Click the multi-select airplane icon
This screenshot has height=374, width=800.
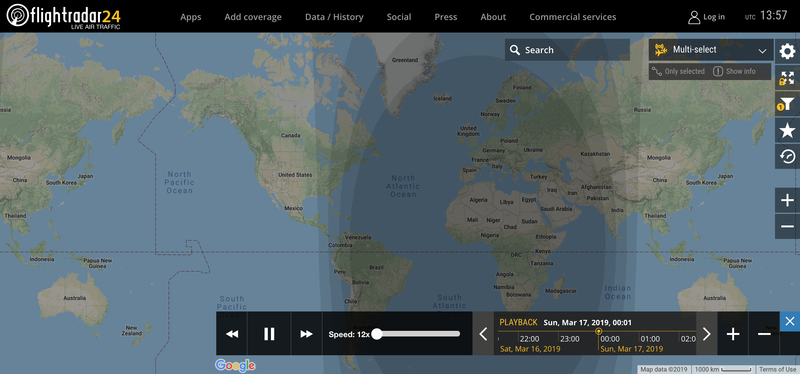click(x=661, y=50)
